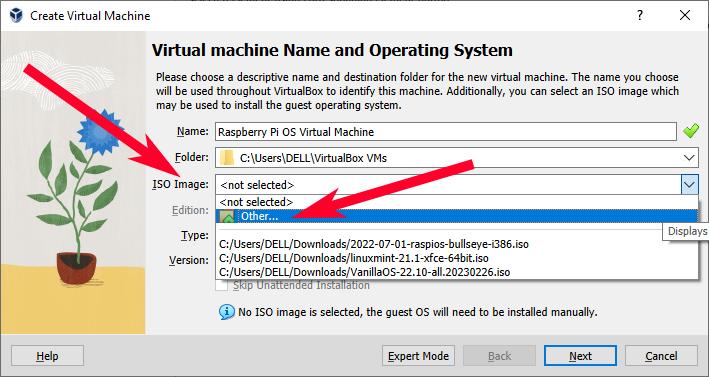
Task: Click the yellow folder icon in Folder field
Action: (227, 158)
